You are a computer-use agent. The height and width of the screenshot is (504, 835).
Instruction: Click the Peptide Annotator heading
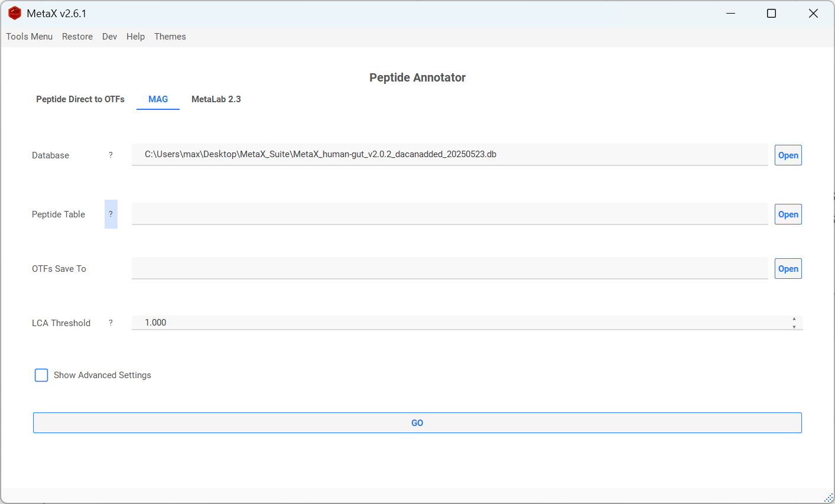point(418,77)
